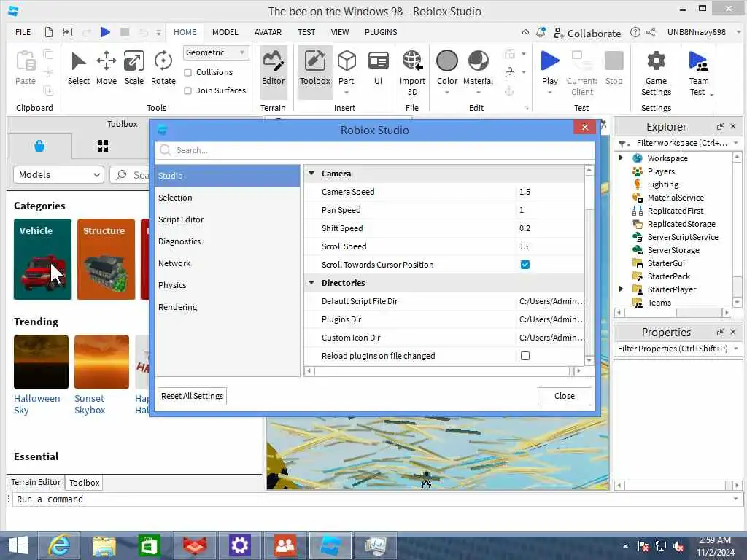
Task: Toggle the Collisions checkbox
Action: click(187, 72)
